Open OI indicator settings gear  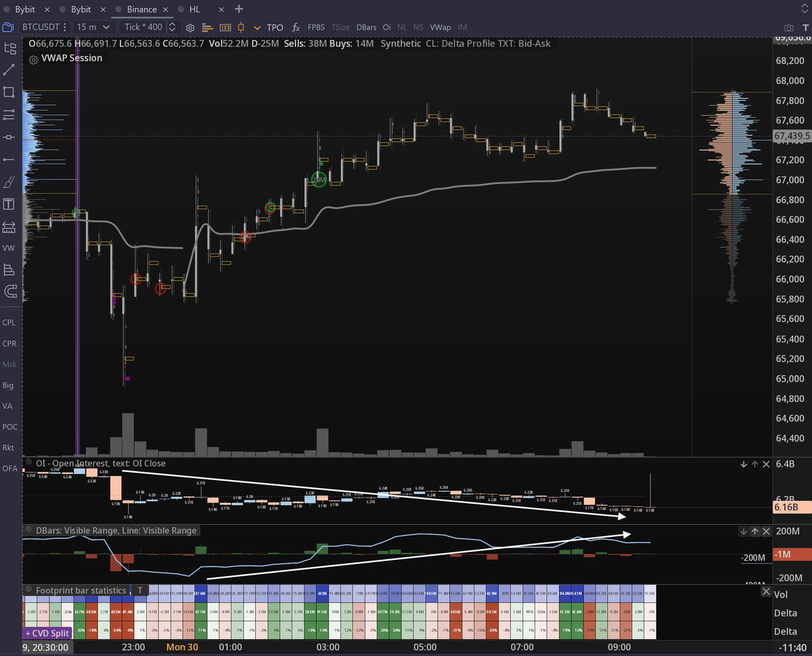(29, 463)
